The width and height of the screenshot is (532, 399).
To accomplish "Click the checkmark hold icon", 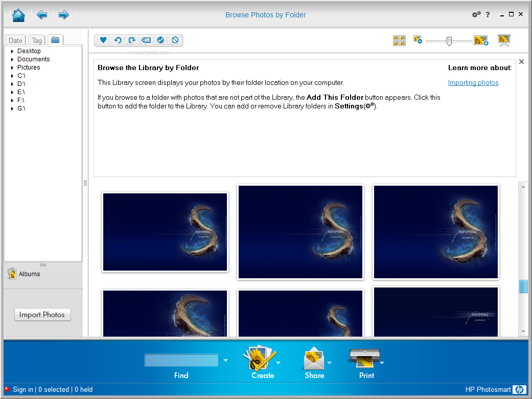I will click(160, 40).
